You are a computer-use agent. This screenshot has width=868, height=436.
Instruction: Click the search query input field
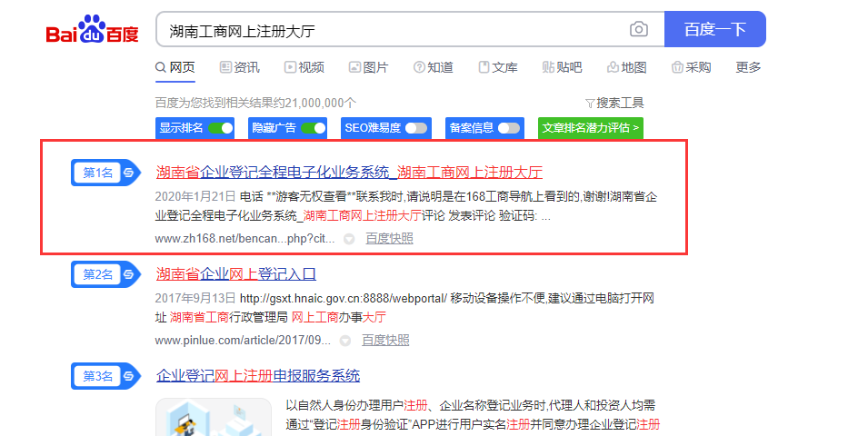[391, 30]
